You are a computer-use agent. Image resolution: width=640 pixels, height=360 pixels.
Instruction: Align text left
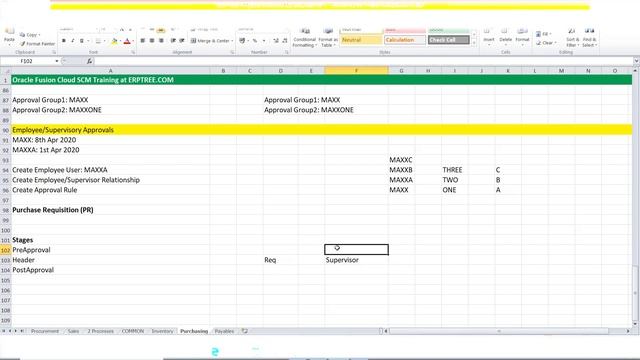(x=143, y=41)
